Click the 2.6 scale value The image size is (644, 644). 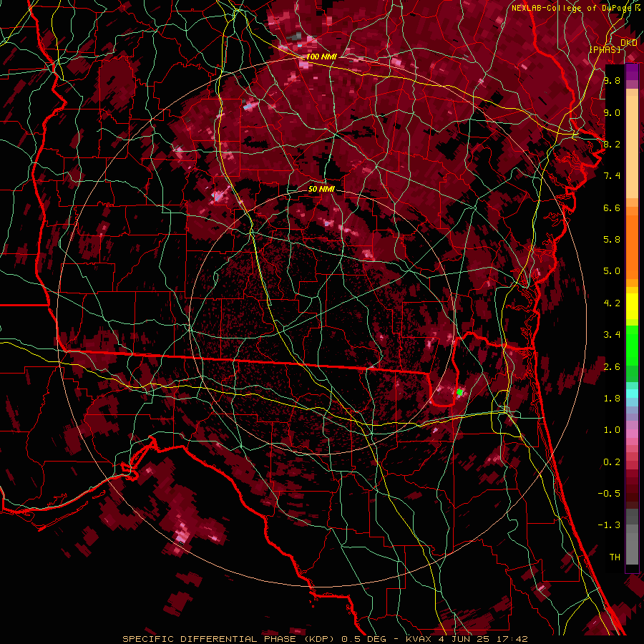[612, 367]
